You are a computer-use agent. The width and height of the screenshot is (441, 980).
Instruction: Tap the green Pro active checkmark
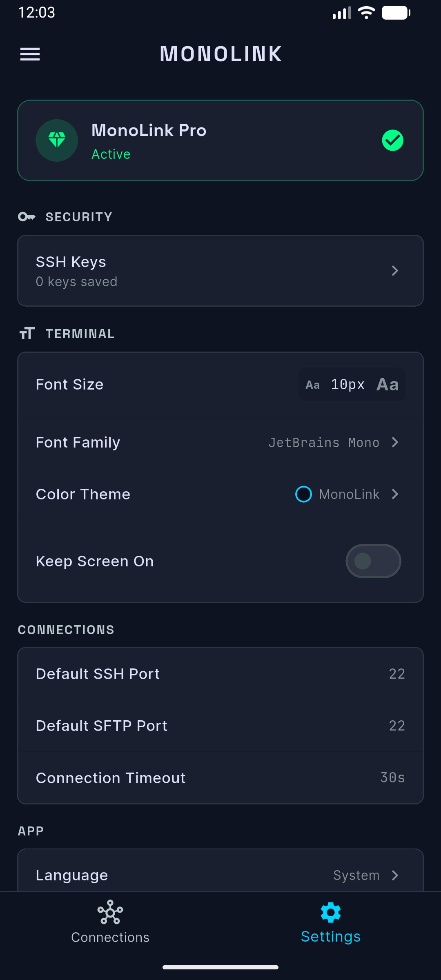coord(392,140)
